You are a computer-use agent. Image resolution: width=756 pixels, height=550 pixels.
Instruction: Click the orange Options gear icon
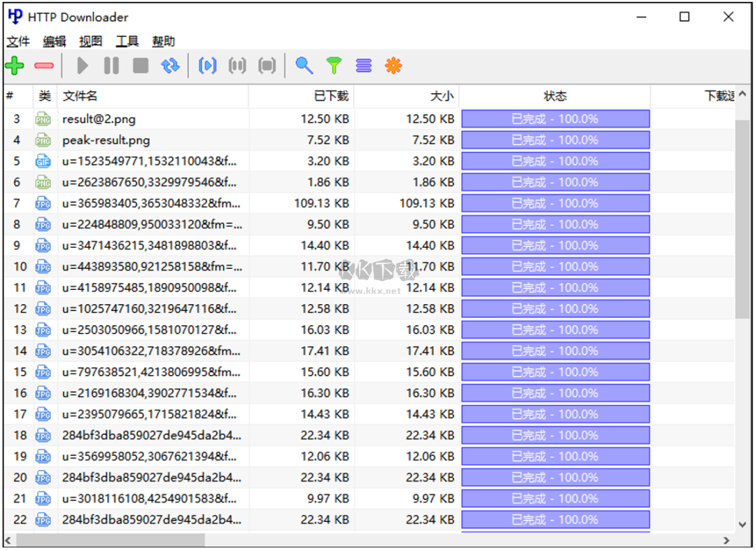[x=393, y=66]
